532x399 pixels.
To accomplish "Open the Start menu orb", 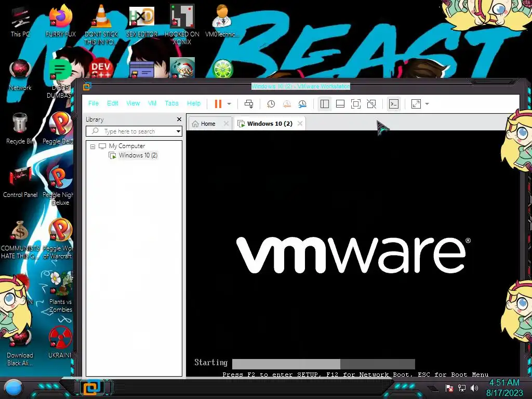I will click(14, 388).
